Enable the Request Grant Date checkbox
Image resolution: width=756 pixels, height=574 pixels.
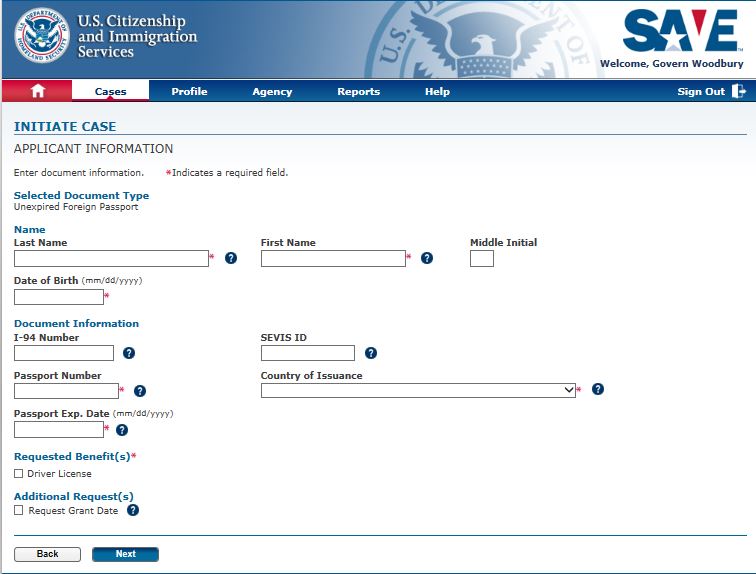[x=19, y=510]
